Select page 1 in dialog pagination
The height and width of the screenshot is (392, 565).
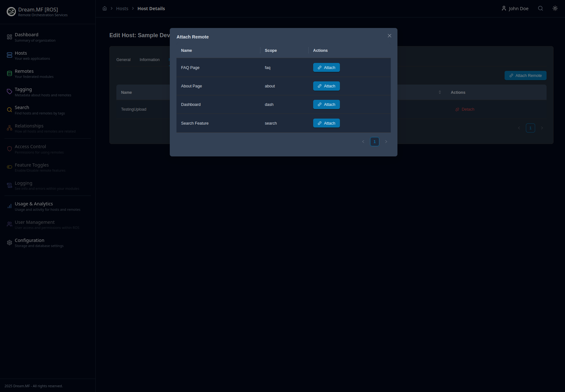[375, 142]
